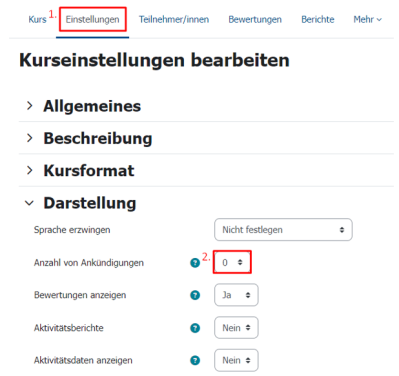Open the Anzahl von Ankündigungen dropdown

(x=232, y=262)
